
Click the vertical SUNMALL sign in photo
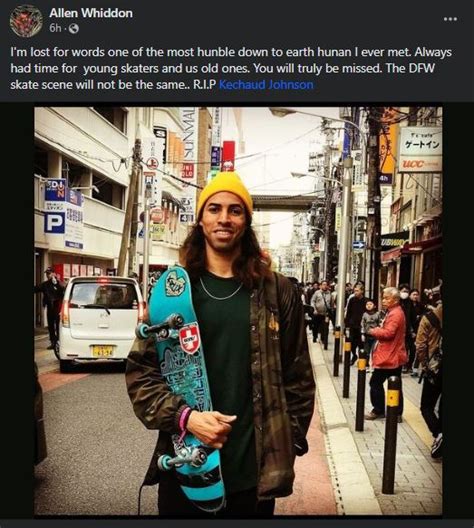tap(189, 141)
